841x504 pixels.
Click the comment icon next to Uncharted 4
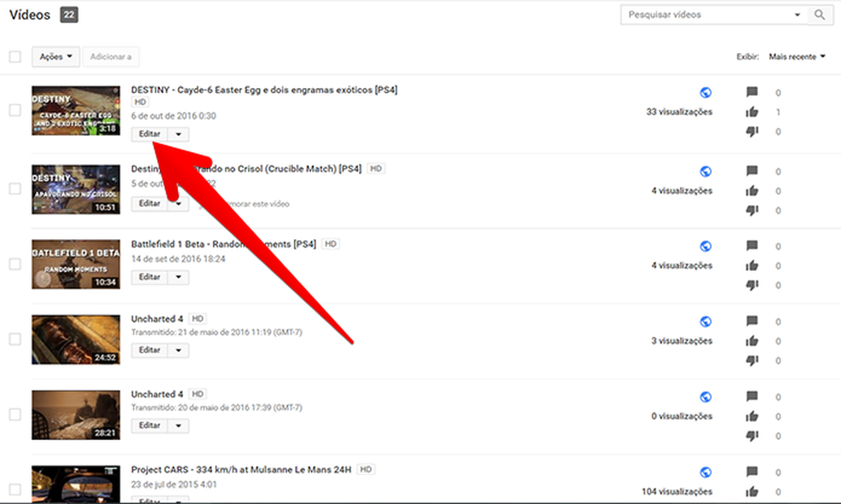tap(752, 321)
